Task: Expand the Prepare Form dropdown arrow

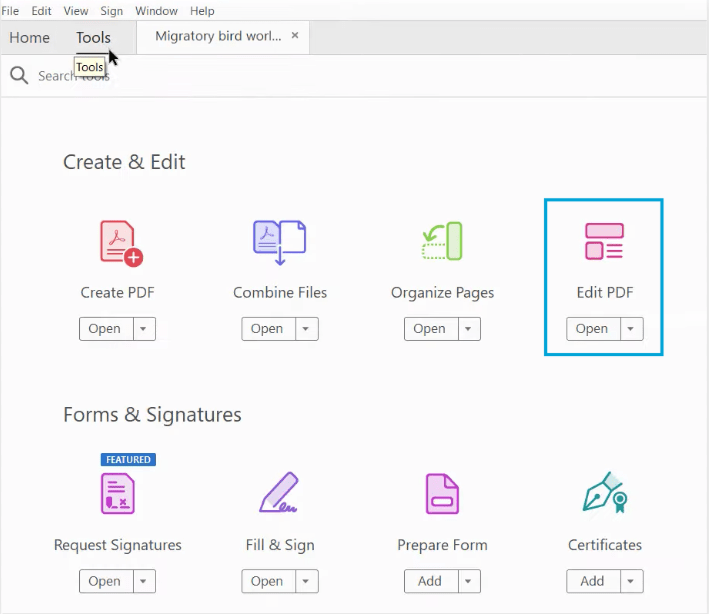Action: coord(469,581)
